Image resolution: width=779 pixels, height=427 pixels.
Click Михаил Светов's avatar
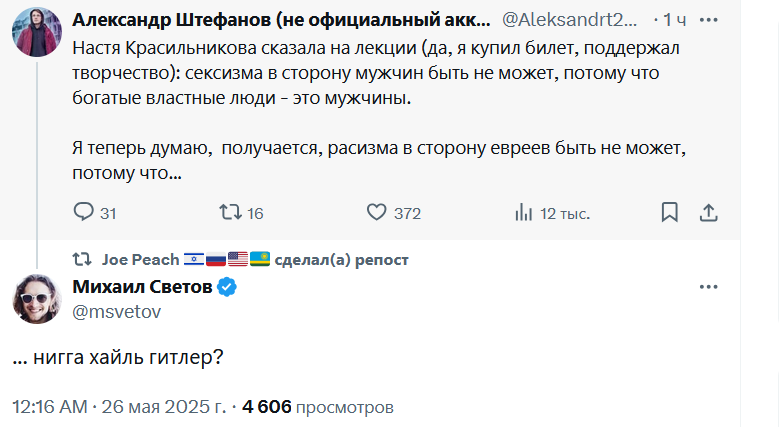(37, 298)
